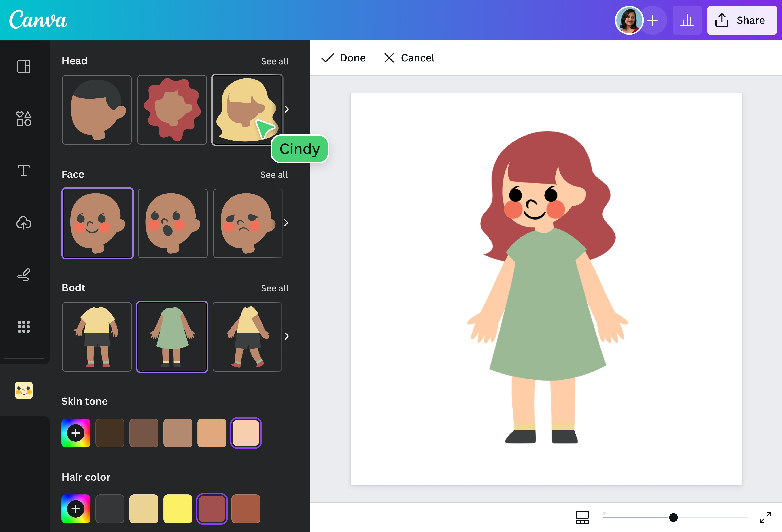Enter fullscreen with the expand arrows icon

(765, 517)
